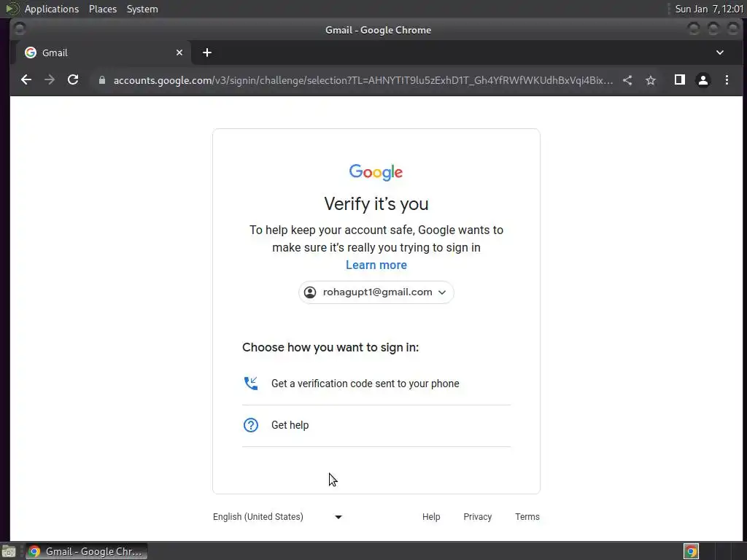Open a new tab with plus button
The height and width of the screenshot is (560, 747).
pos(206,52)
